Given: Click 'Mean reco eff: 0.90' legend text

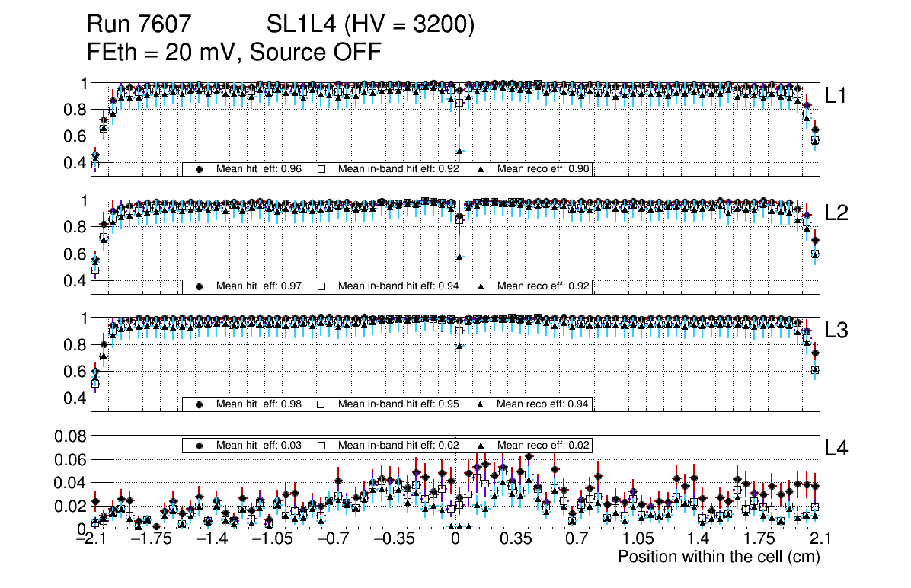Looking at the screenshot, I should 544,169.
